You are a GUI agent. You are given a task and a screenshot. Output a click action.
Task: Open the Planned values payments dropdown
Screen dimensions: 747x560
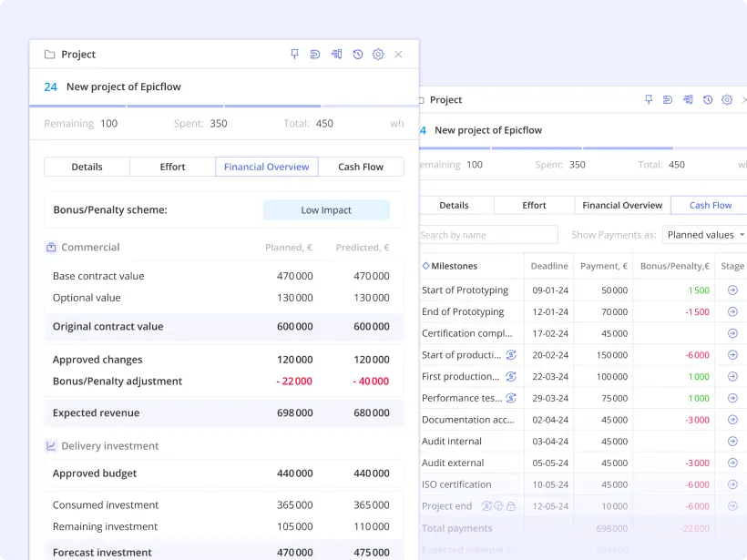point(704,235)
